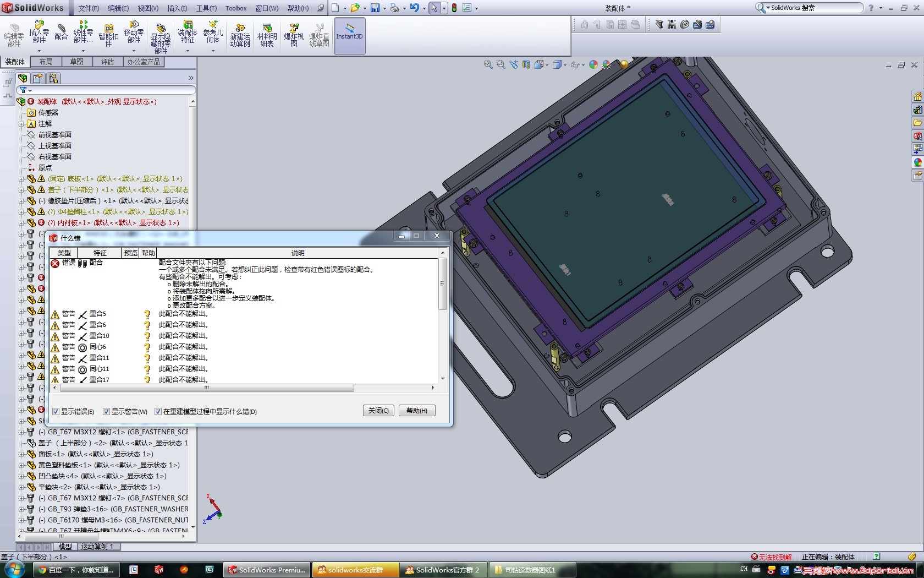Image resolution: width=924 pixels, height=578 pixels.
Task: Open the 新建运动算例 tool
Action: (x=240, y=36)
